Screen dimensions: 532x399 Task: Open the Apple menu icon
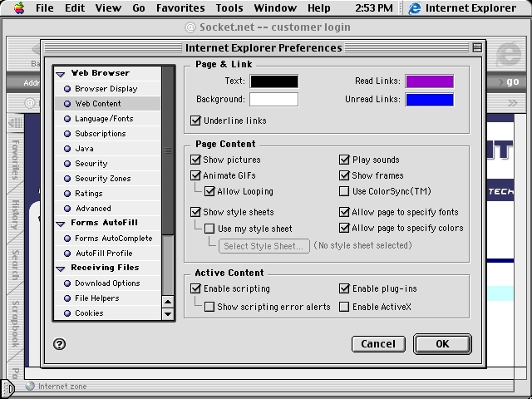point(19,7)
